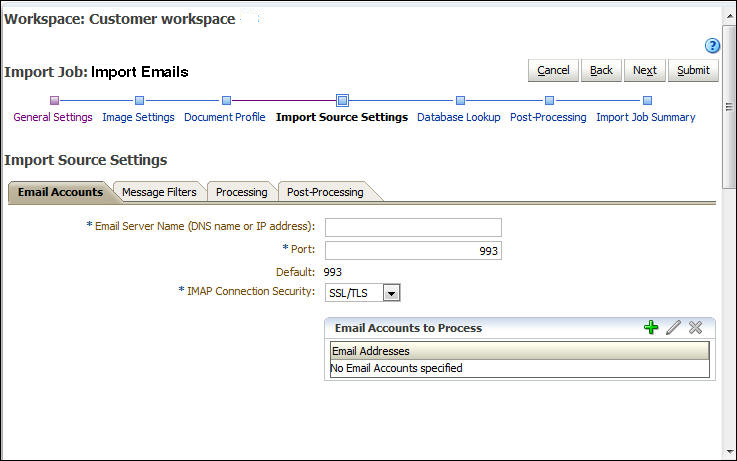Image resolution: width=737 pixels, height=461 pixels.
Task: Edit selected email account pencil icon
Action: tap(673, 327)
